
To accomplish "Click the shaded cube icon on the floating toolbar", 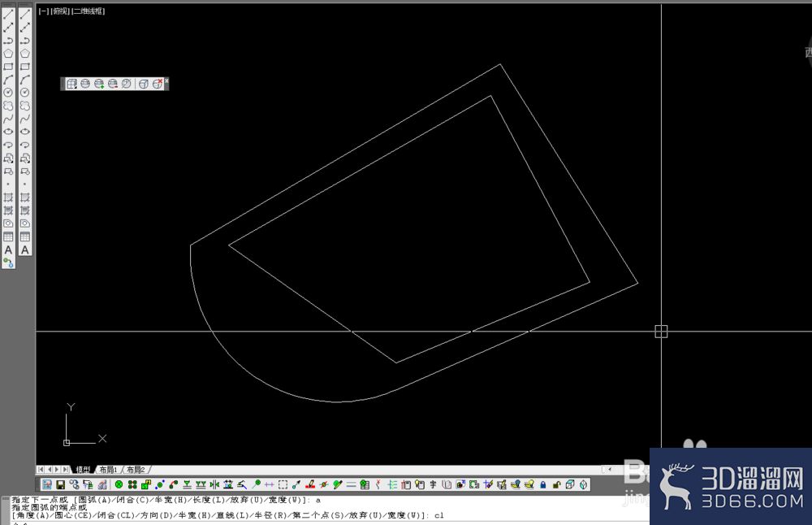I will (x=144, y=84).
